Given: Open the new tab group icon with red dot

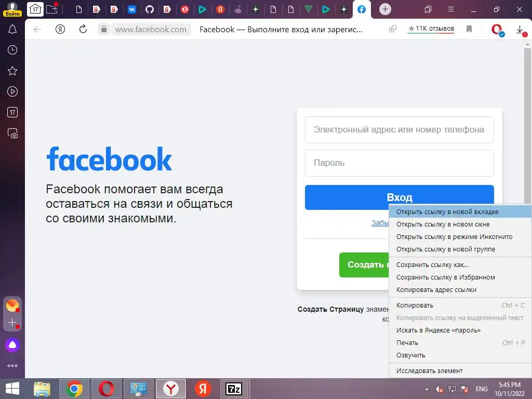Looking at the screenshot, I should coord(52,9).
